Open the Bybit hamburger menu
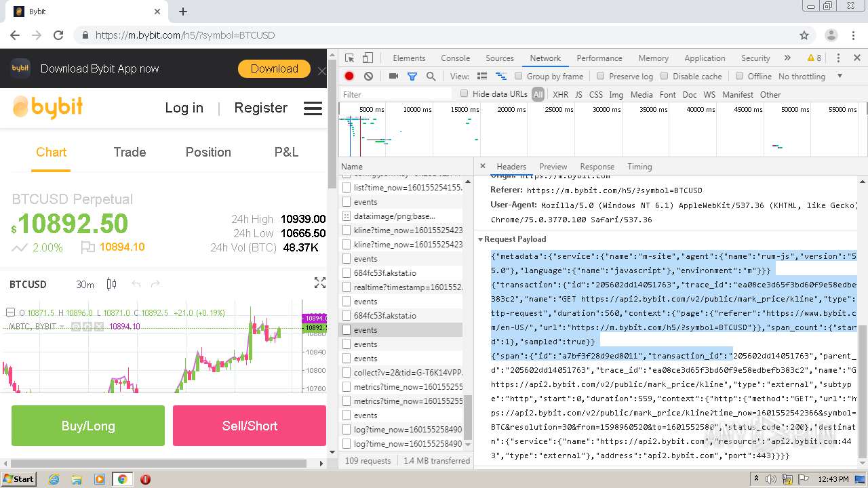This screenshot has height=488, width=868. [313, 108]
